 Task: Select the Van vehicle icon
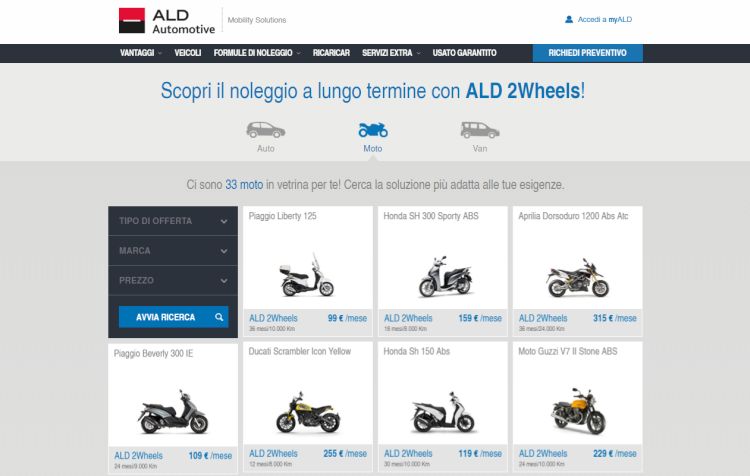(480, 130)
